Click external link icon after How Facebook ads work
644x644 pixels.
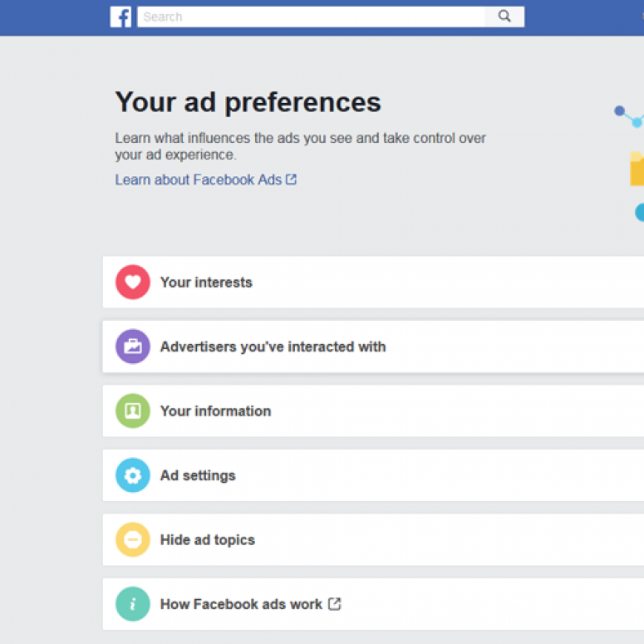click(x=334, y=604)
